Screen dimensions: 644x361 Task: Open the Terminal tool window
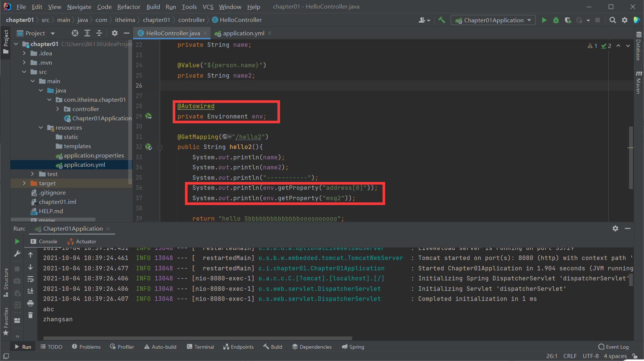(200, 347)
